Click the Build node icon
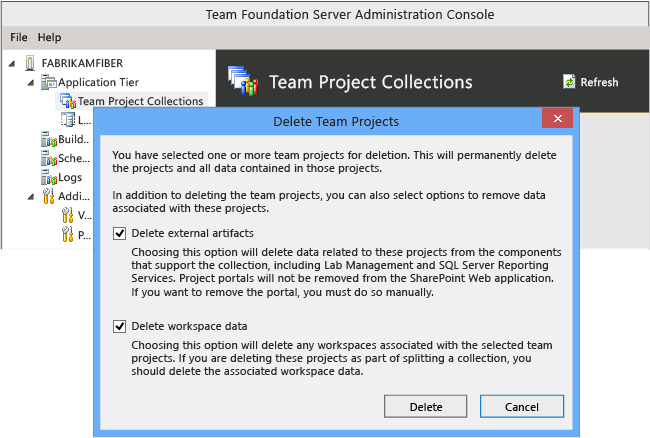The height and width of the screenshot is (438, 650). click(49, 139)
